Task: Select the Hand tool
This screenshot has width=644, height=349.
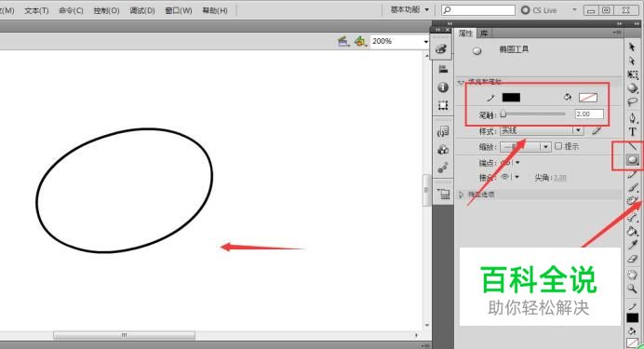Action: (633, 275)
